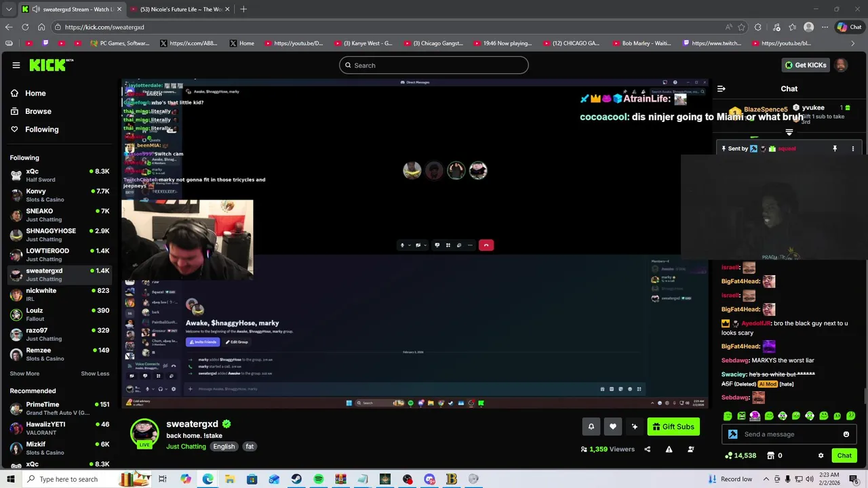This screenshot has height=488, width=868.
Task: Open the chat shop icon
Action: point(771,455)
